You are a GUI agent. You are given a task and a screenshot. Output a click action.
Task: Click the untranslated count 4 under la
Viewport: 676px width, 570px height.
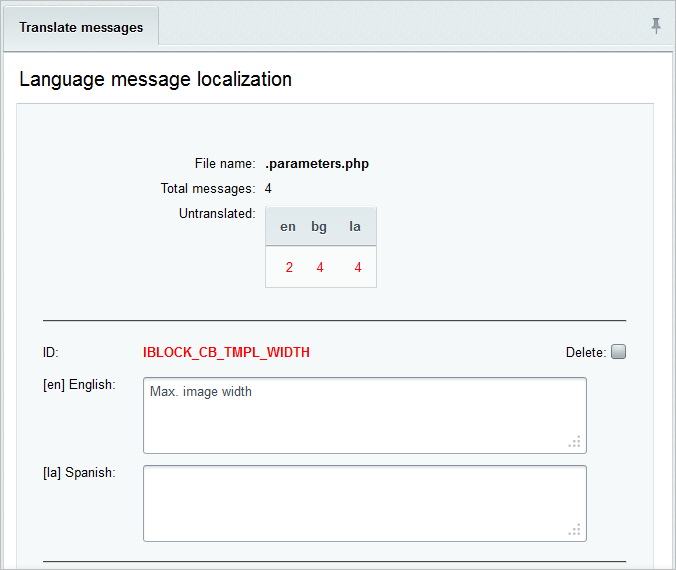(x=358, y=267)
